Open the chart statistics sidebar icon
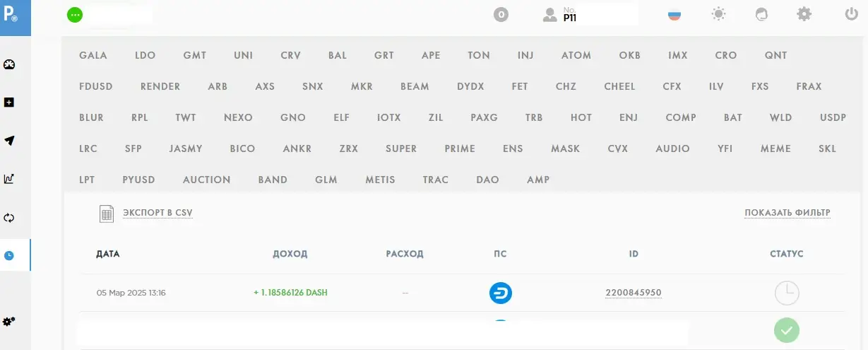Image resolution: width=868 pixels, height=350 pixels. [9, 179]
